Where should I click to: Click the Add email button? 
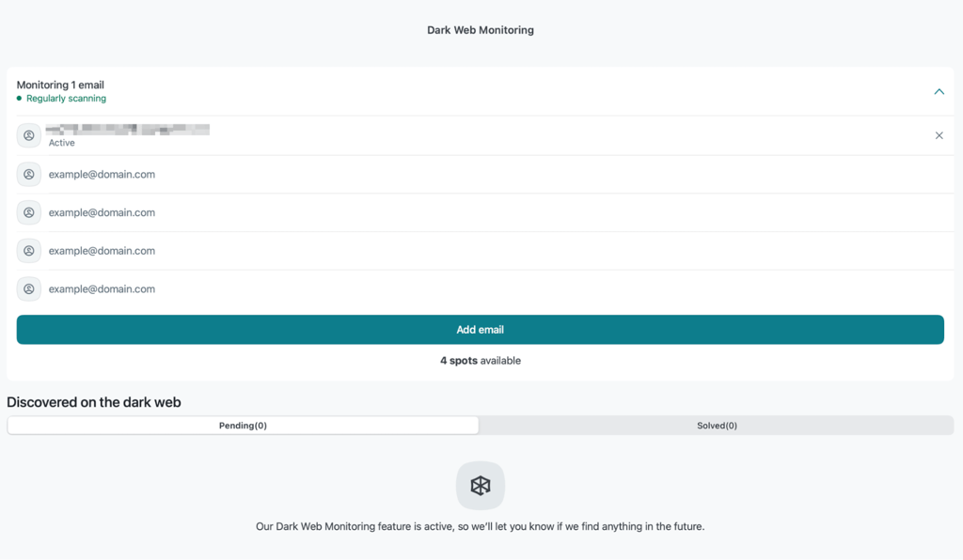click(481, 330)
